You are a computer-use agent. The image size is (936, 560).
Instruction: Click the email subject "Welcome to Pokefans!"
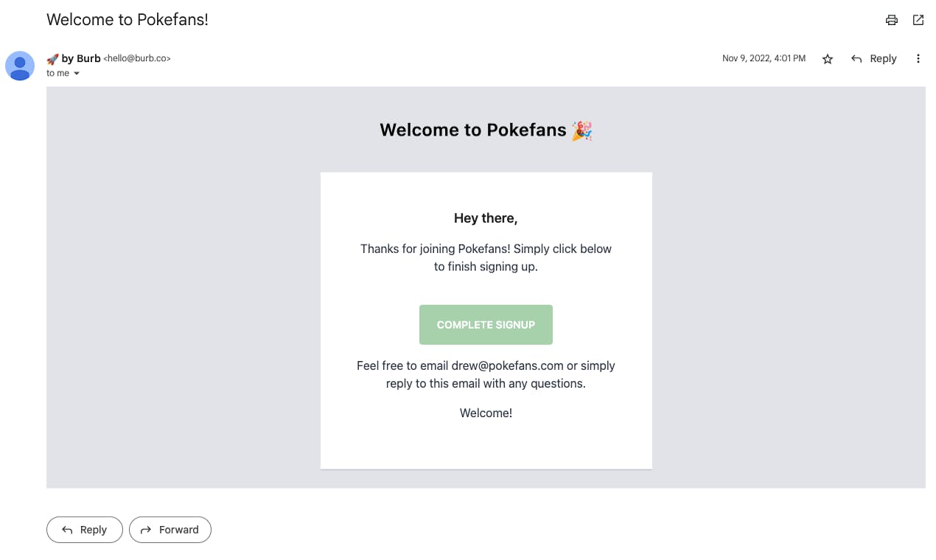coord(128,20)
